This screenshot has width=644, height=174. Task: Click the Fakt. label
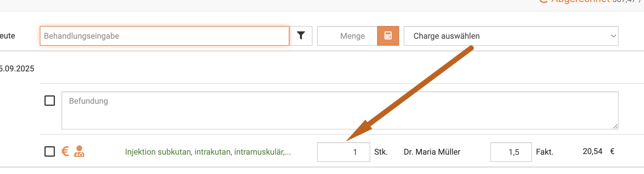click(x=544, y=152)
